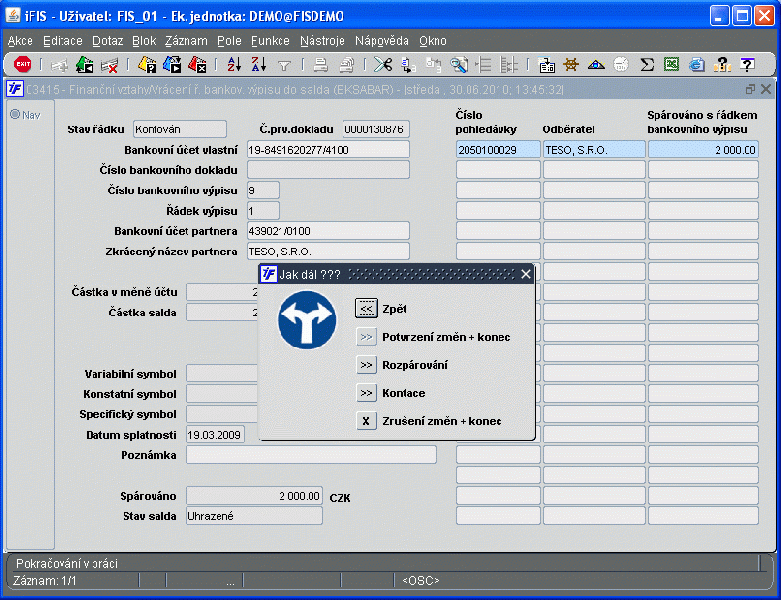Click the scissors cut icon
The height and width of the screenshot is (600, 781).
pyautogui.click(x=383, y=64)
